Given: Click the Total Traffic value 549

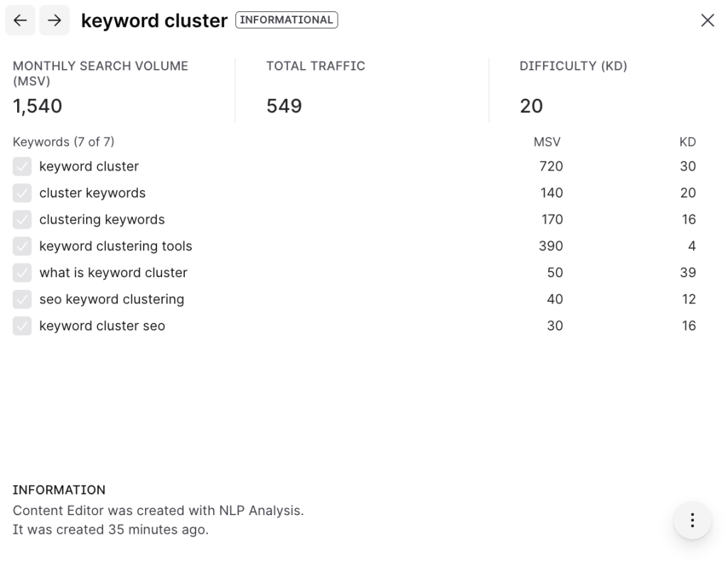Looking at the screenshot, I should coord(284,107).
